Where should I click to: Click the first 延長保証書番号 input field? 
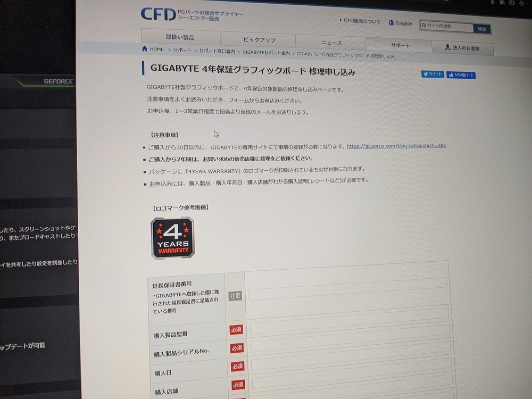pos(347,289)
